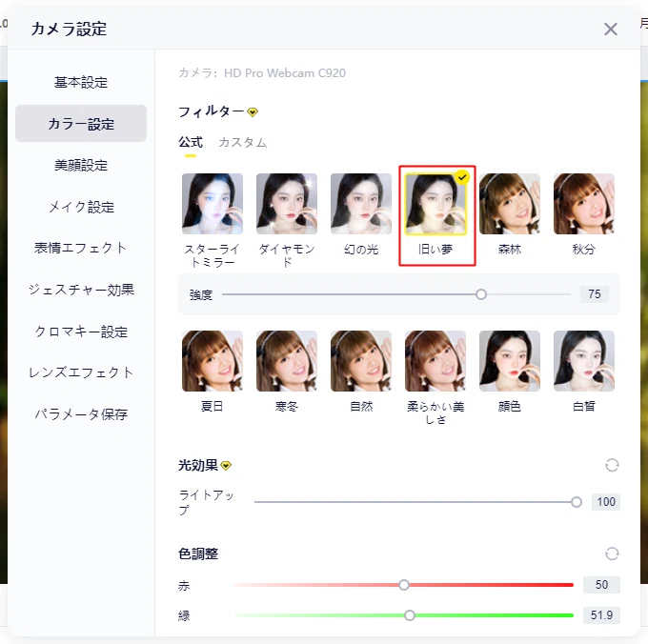The height and width of the screenshot is (644, 648).
Task: Close the カメラ設定 dialog
Action: (x=611, y=30)
